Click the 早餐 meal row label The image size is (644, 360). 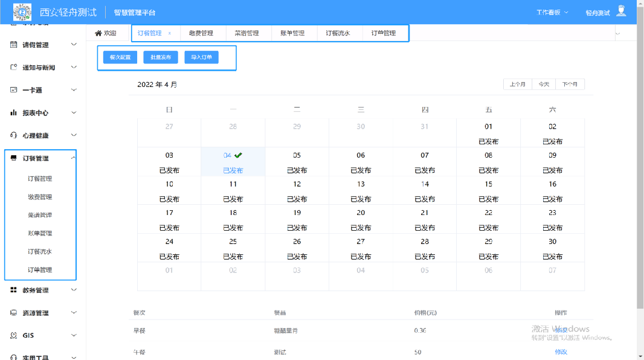[x=139, y=330]
